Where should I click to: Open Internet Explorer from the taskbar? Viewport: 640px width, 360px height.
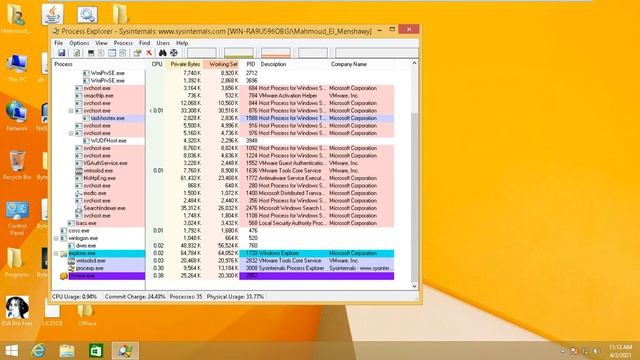click(39, 351)
